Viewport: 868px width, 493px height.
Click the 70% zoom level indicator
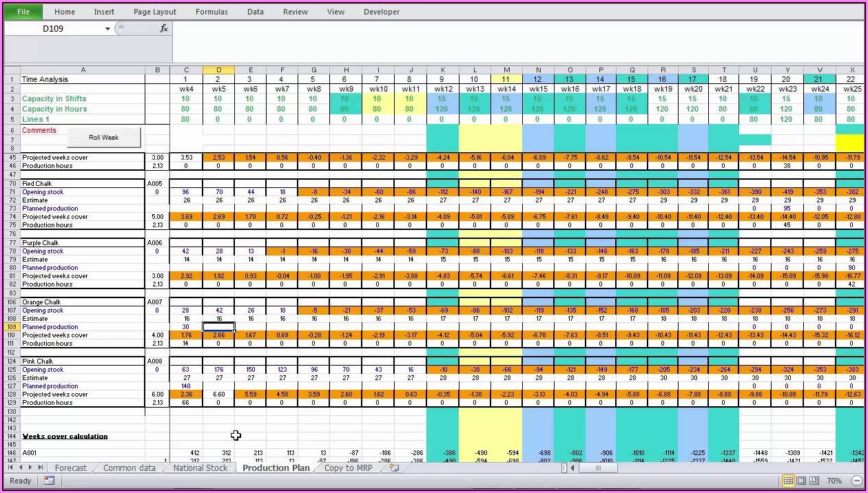834,481
